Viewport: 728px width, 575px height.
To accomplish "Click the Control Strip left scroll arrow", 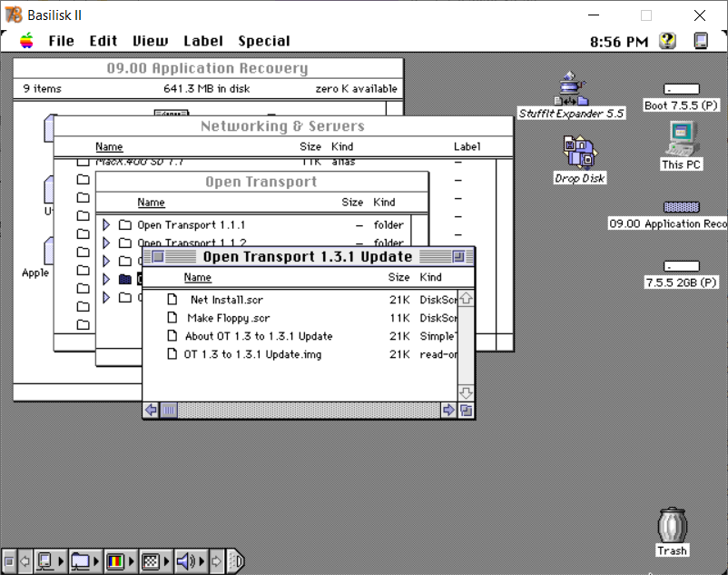I will pos(25,561).
